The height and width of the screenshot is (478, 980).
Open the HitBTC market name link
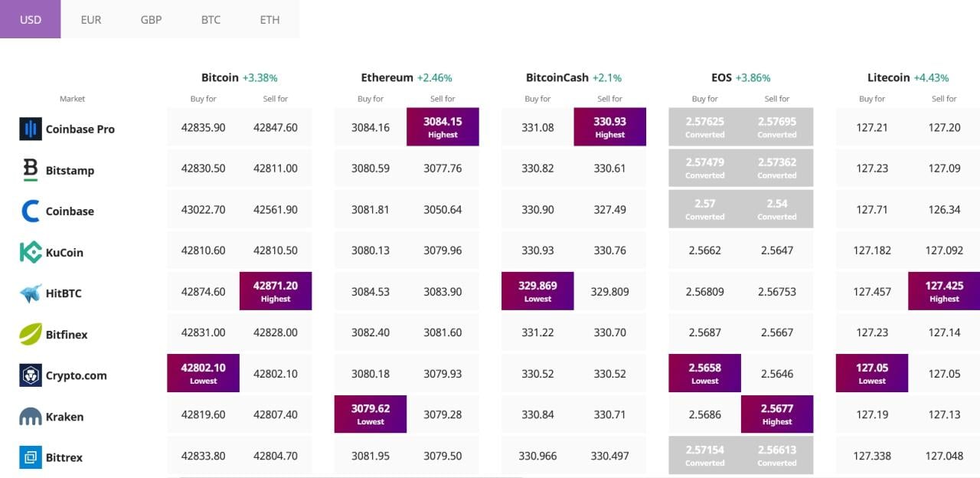click(64, 293)
